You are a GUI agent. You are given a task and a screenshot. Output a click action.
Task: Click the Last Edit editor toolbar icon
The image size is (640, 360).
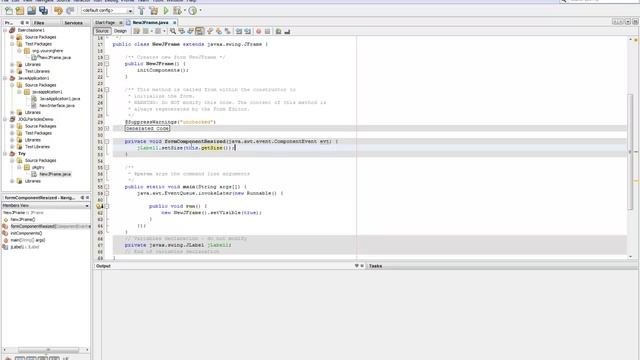pyautogui.click(x=137, y=31)
